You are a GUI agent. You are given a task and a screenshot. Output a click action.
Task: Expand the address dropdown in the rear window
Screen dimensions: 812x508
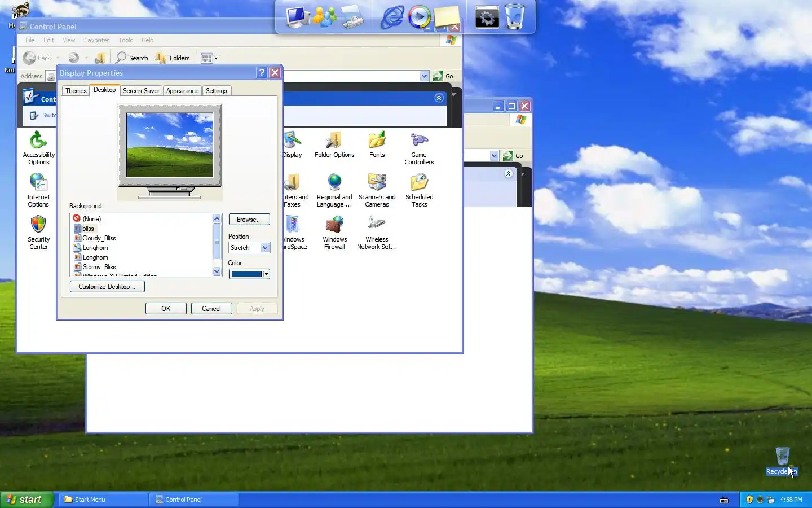point(494,156)
